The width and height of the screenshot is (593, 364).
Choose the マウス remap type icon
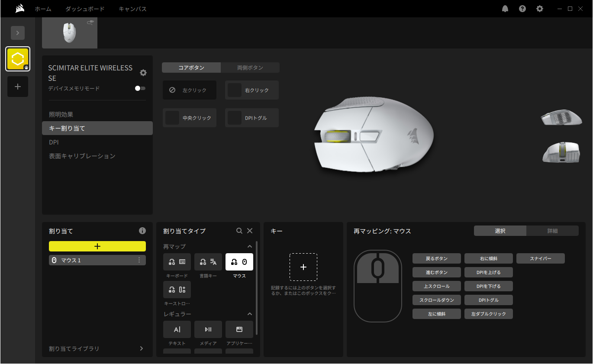(239, 262)
